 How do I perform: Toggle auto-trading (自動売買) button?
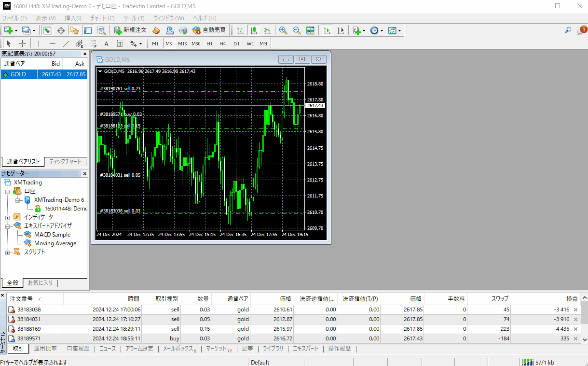209,30
